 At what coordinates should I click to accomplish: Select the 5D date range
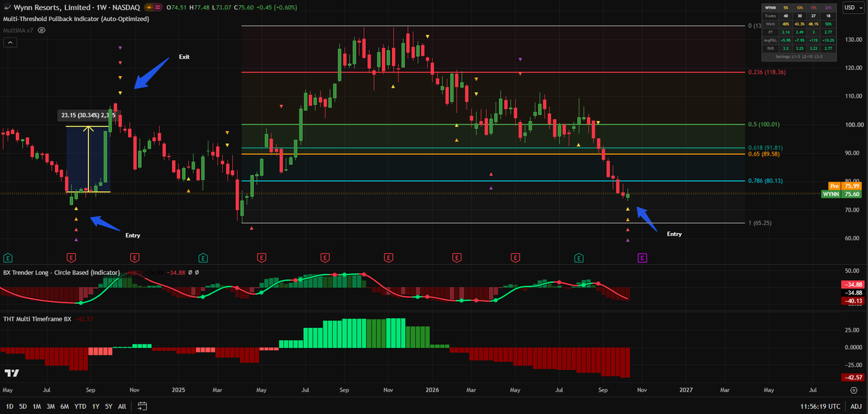24,406
